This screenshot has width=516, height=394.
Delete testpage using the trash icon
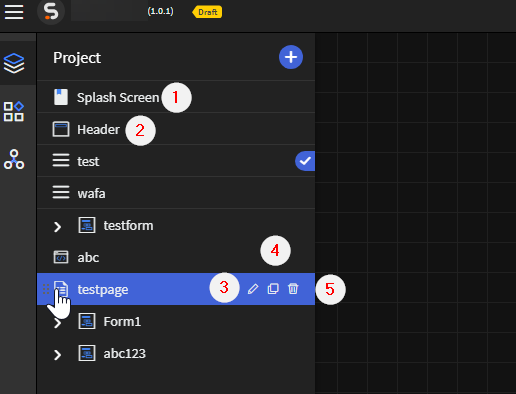pyautogui.click(x=293, y=289)
